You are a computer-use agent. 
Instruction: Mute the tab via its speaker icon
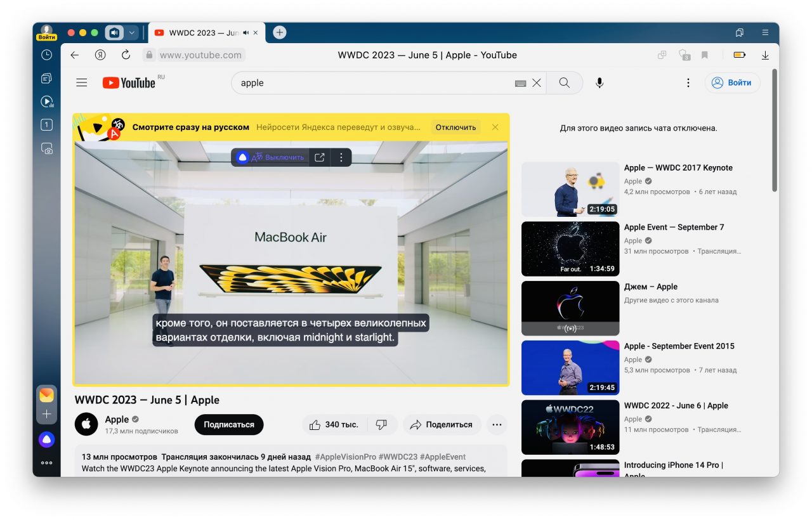(246, 32)
